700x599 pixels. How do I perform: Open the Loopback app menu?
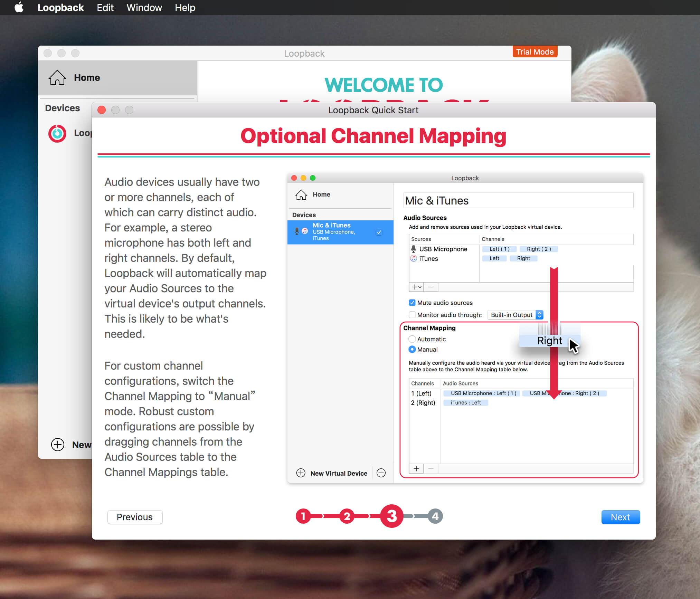coord(60,8)
